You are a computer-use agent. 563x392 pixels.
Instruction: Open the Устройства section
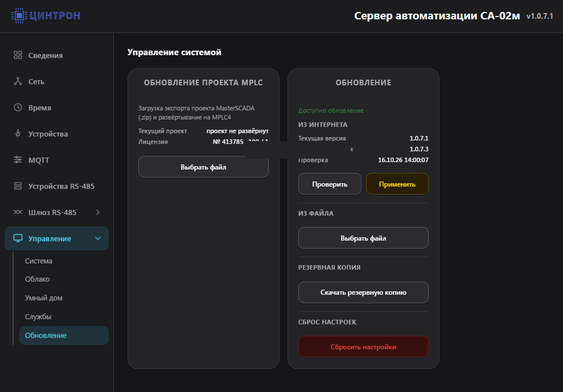click(56, 134)
